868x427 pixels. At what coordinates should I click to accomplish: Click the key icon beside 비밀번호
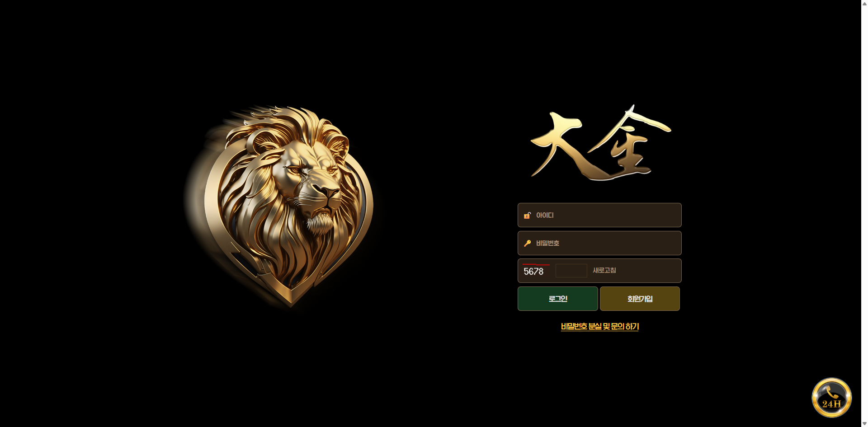click(527, 244)
